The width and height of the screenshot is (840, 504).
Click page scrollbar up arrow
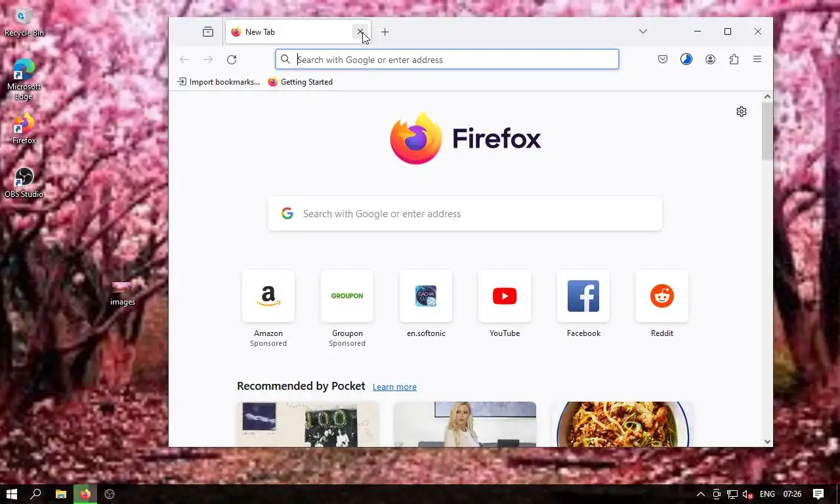click(x=767, y=96)
